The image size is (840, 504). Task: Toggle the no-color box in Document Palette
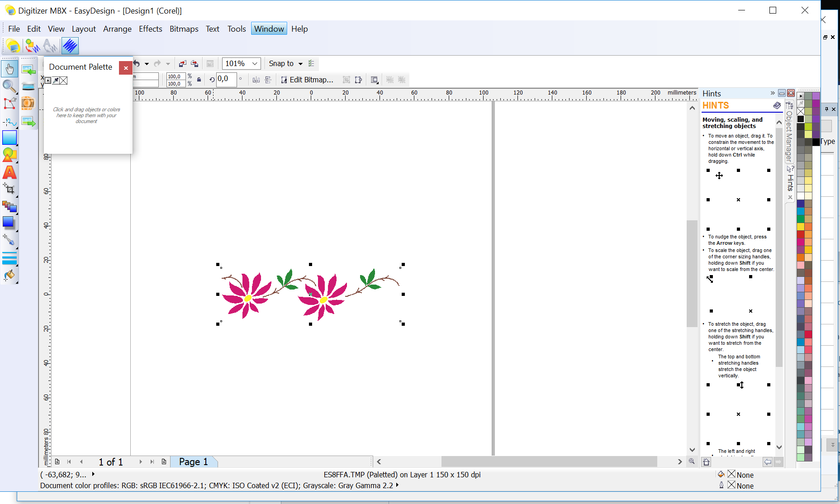pos(64,81)
